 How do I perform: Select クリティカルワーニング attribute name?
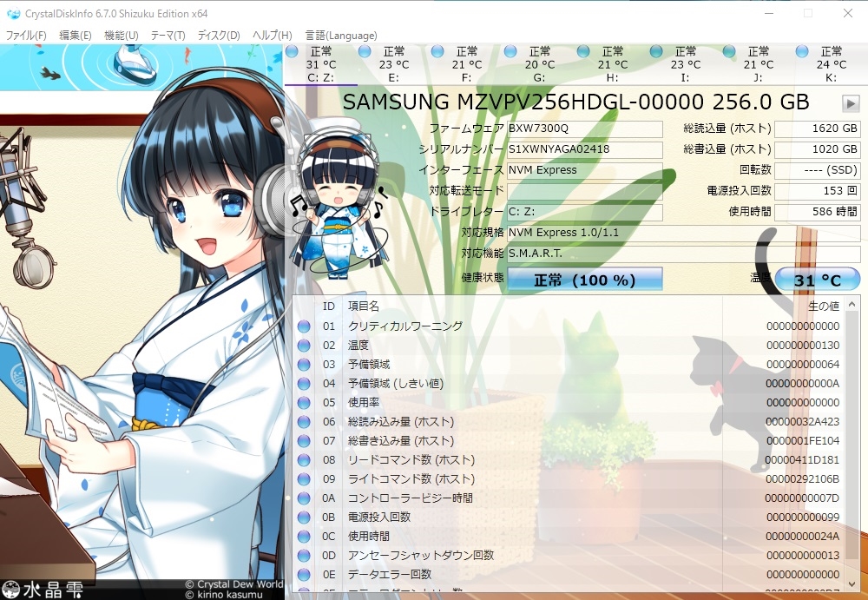(404, 326)
